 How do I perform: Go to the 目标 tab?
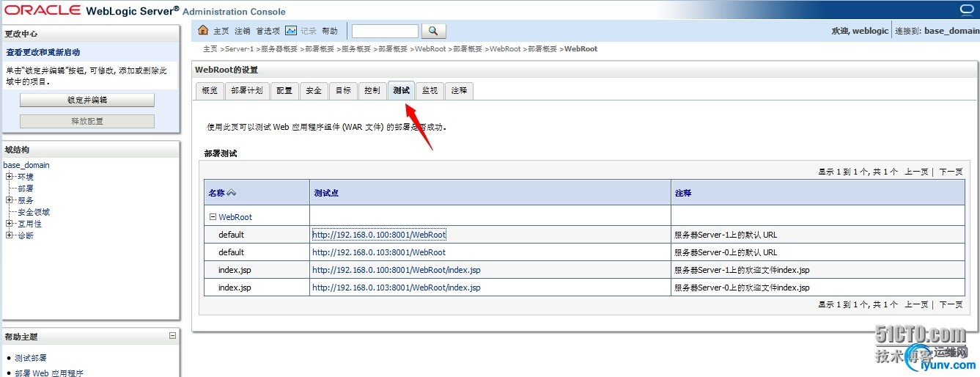tap(343, 90)
